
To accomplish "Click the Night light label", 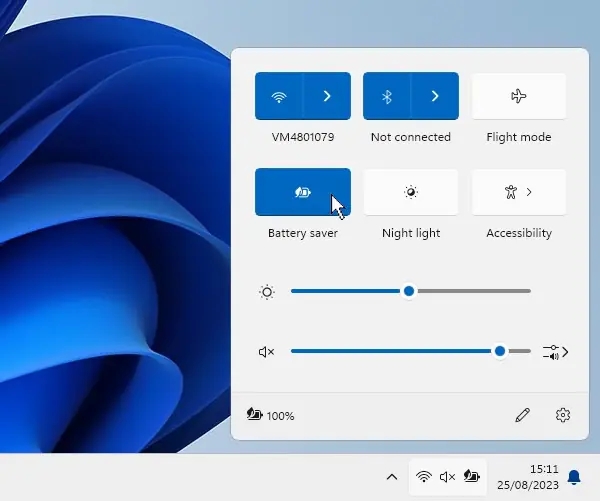I will [411, 233].
